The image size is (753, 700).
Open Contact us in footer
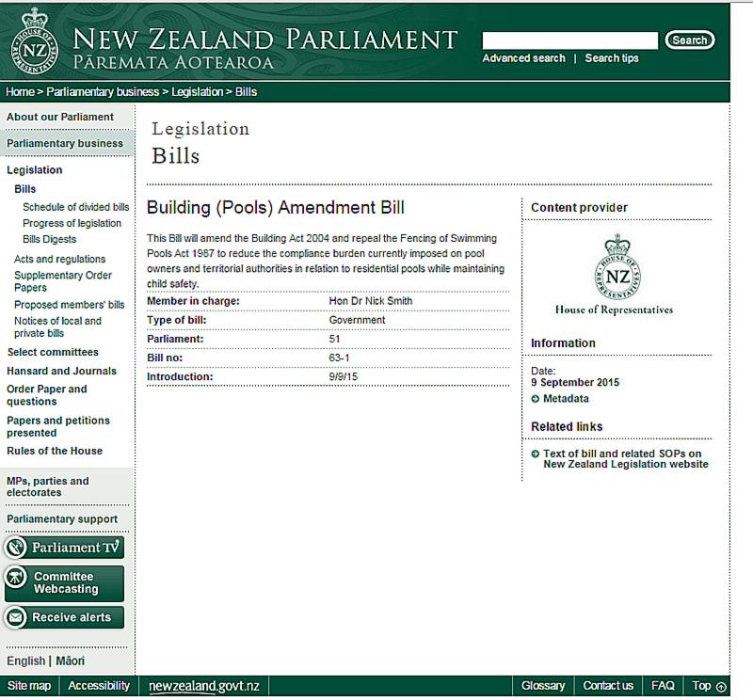tap(608, 686)
